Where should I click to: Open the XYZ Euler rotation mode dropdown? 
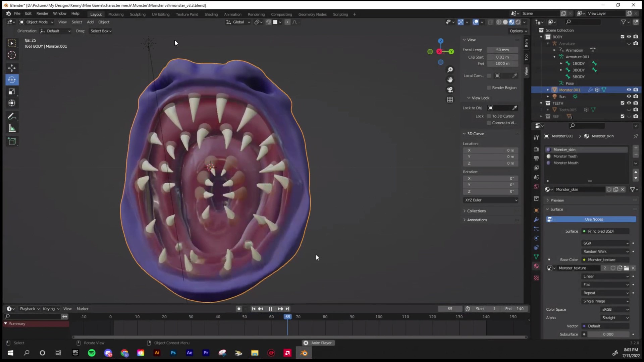click(x=491, y=200)
